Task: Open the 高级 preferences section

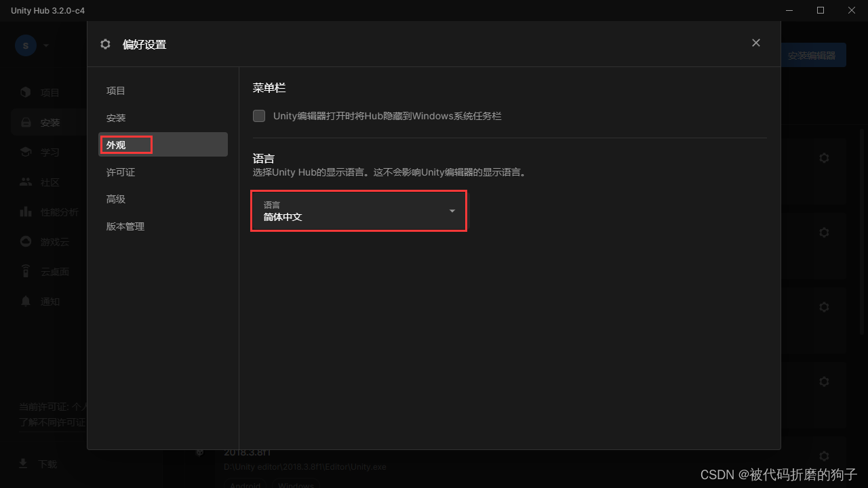Action: [163, 199]
